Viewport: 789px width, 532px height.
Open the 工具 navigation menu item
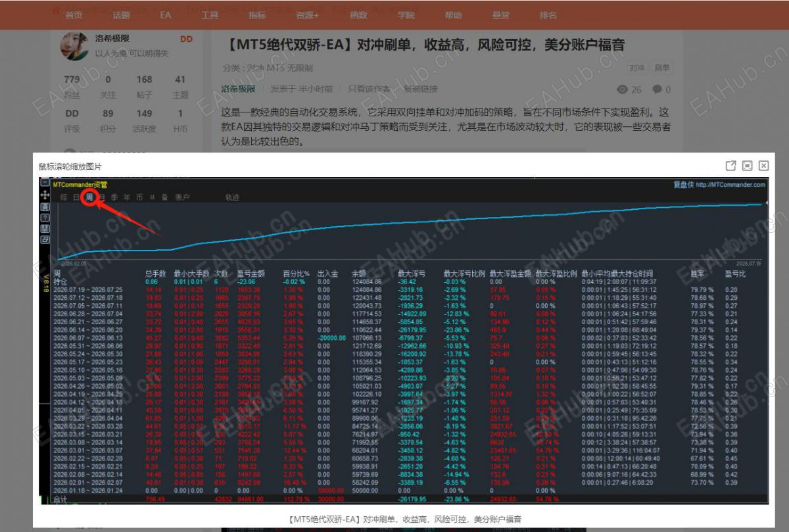(210, 15)
